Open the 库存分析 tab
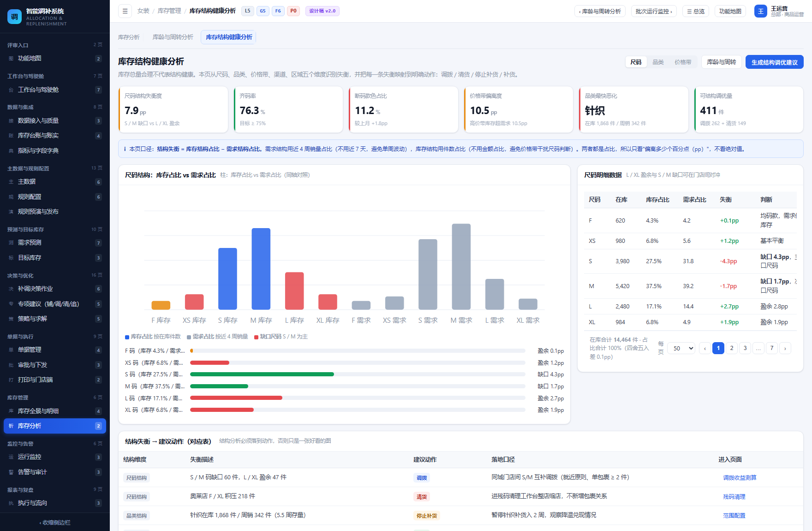The height and width of the screenshot is (531, 812). pyautogui.click(x=129, y=37)
